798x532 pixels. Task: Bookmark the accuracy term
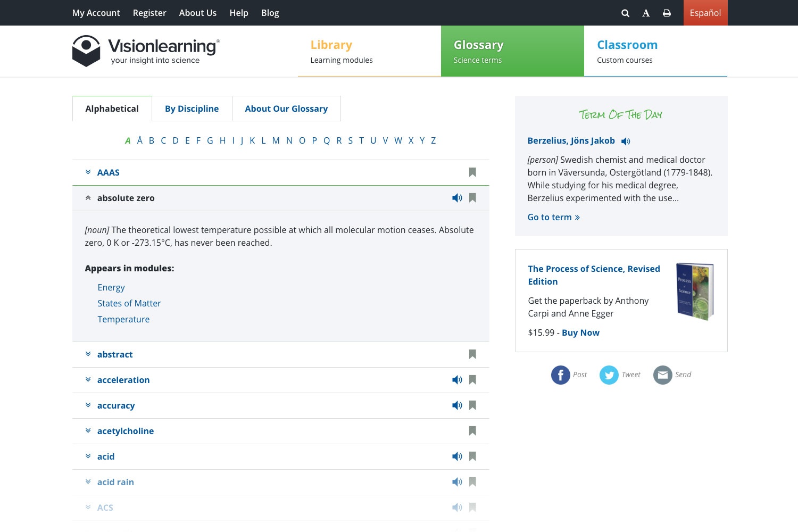(472, 405)
